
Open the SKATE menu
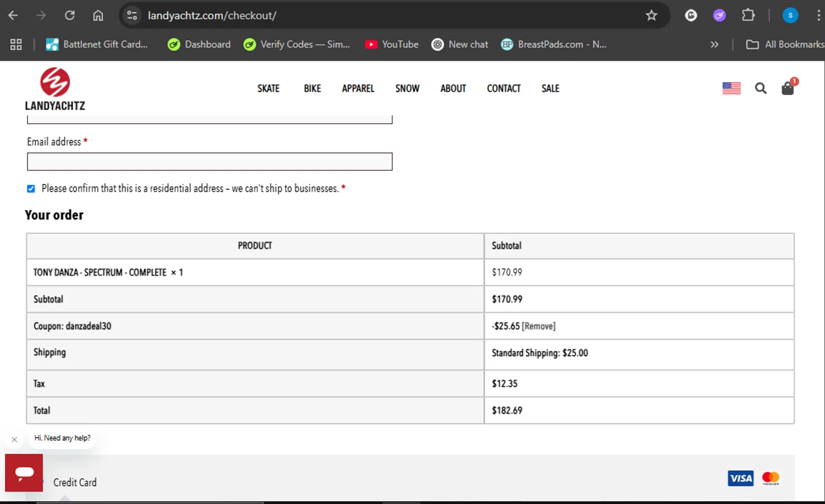point(268,88)
